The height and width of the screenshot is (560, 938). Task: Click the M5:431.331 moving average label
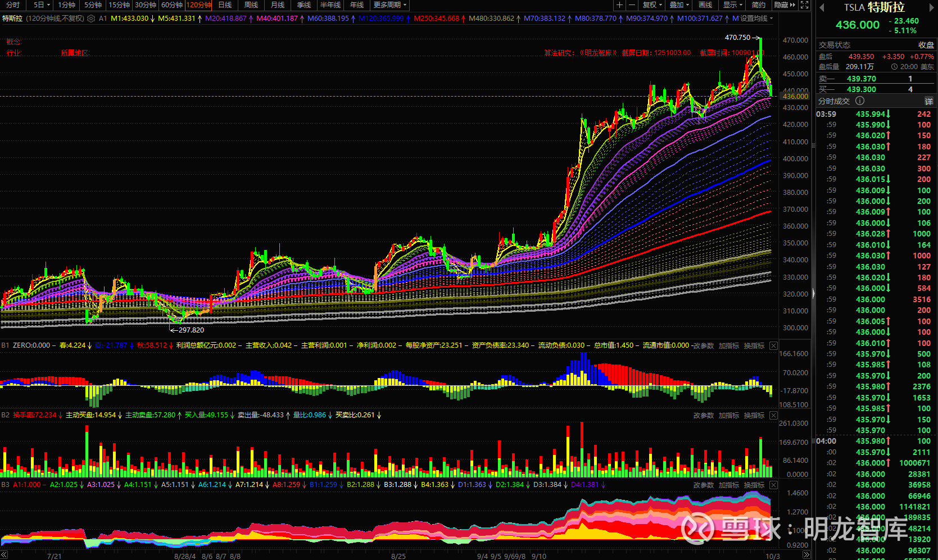click(176, 19)
